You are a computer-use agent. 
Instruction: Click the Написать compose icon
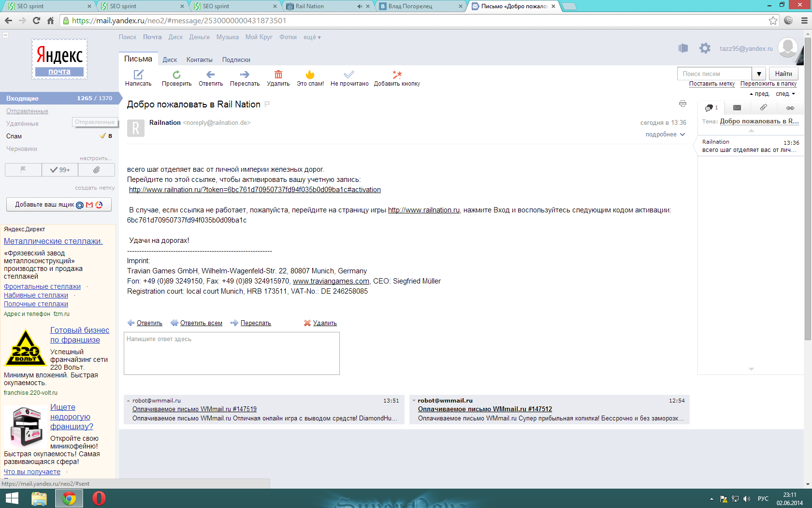pyautogui.click(x=139, y=75)
